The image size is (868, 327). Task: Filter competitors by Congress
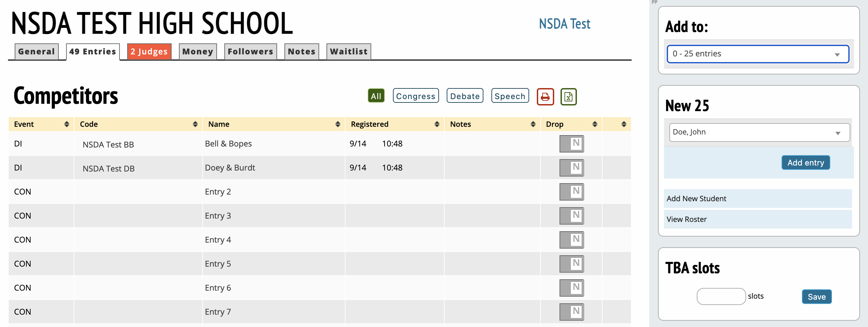415,96
